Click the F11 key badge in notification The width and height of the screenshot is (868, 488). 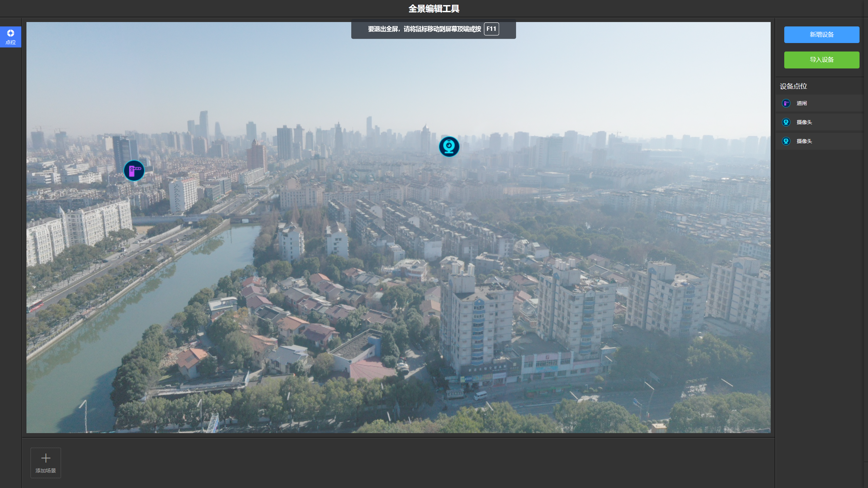point(491,29)
